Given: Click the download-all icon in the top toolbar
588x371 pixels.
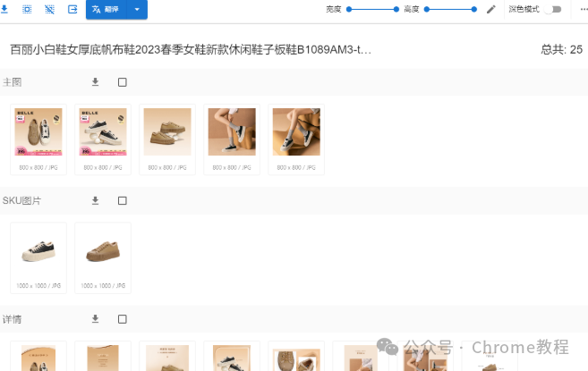Looking at the screenshot, I should click(x=4, y=9).
